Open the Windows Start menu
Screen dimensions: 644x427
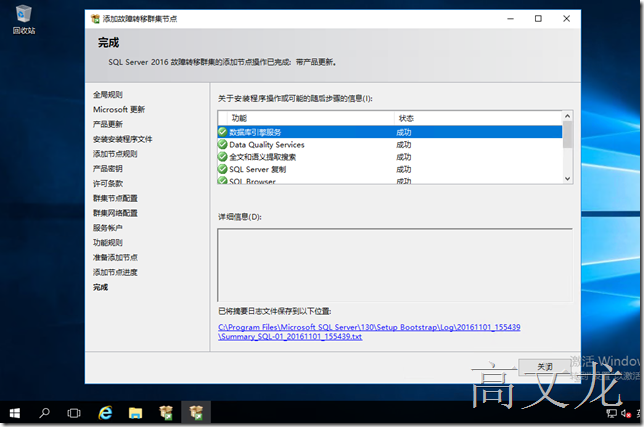[15, 413]
